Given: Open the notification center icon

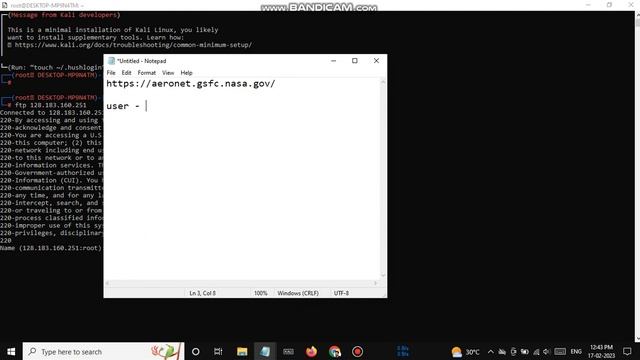Looking at the screenshot, I should pyautogui.click(x=627, y=351).
